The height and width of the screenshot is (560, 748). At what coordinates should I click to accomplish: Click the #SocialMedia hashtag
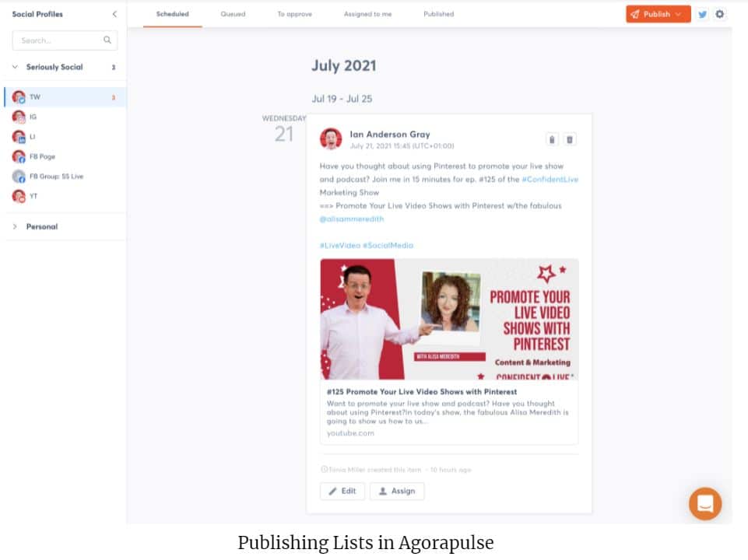click(x=388, y=246)
